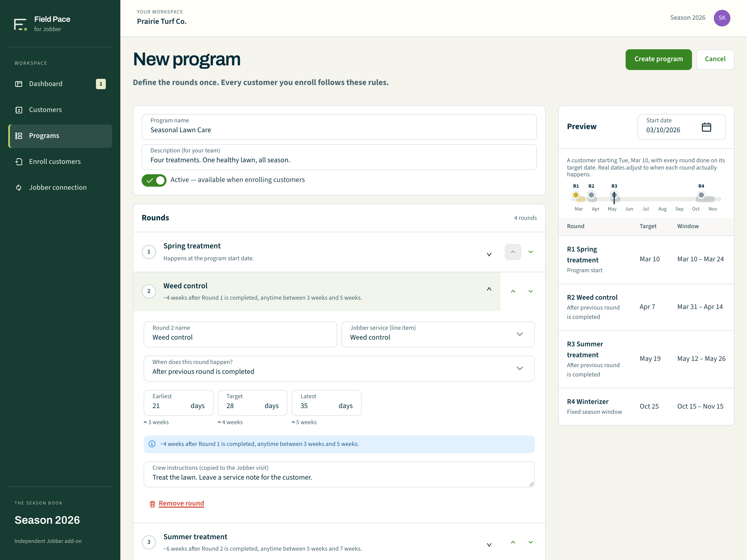
Task: Click the Description input field
Action: point(339,157)
